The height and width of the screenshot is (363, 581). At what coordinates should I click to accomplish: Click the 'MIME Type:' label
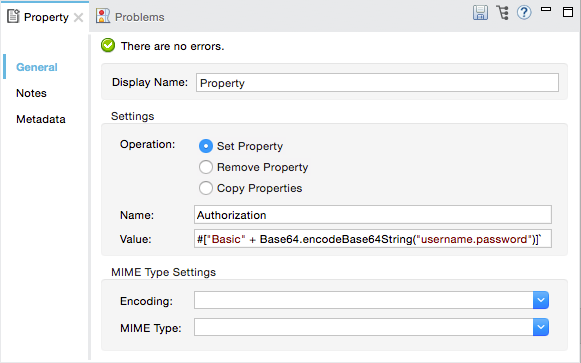coord(151,328)
